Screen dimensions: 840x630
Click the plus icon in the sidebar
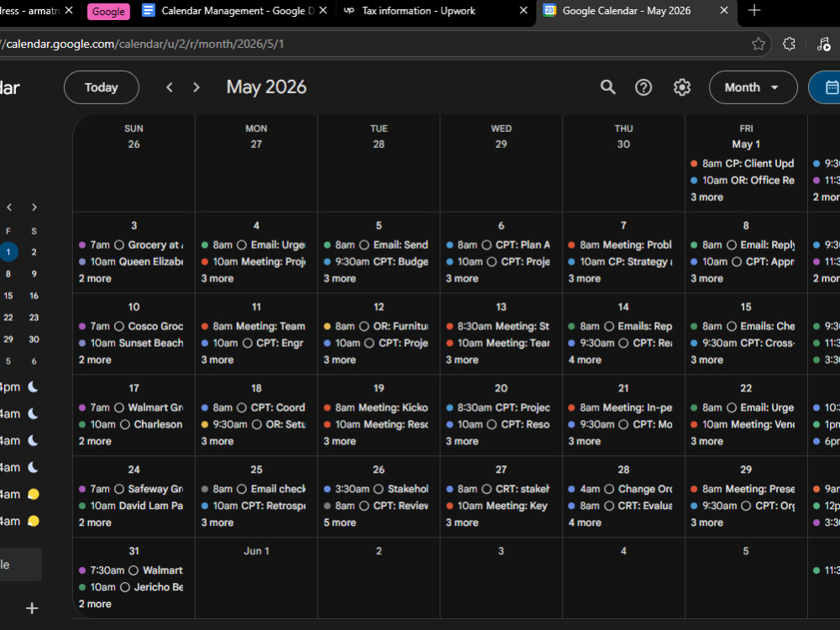[32, 608]
